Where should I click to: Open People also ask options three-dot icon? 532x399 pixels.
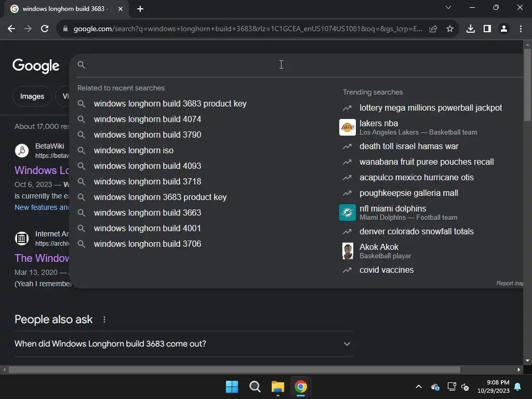pyautogui.click(x=104, y=320)
